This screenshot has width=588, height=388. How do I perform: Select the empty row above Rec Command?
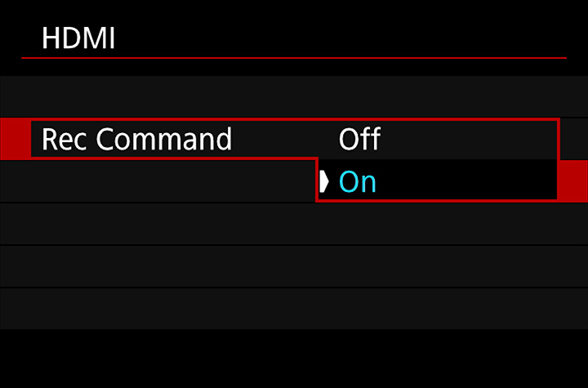tap(294, 96)
